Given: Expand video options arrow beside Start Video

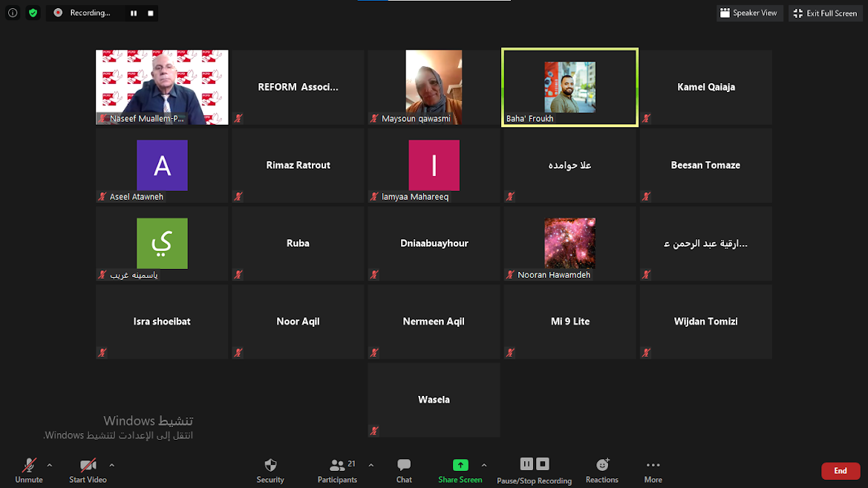Looking at the screenshot, I should pos(111,466).
